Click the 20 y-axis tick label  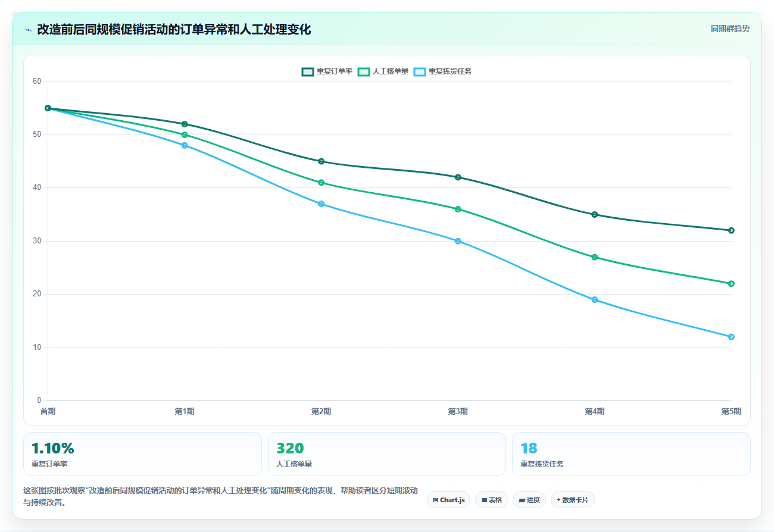click(x=37, y=294)
